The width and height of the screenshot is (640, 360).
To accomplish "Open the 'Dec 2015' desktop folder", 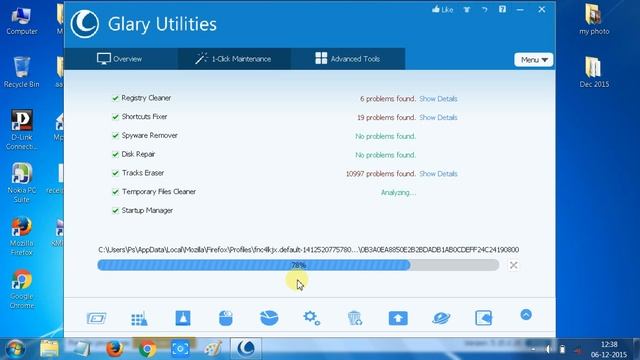I will coord(594,73).
